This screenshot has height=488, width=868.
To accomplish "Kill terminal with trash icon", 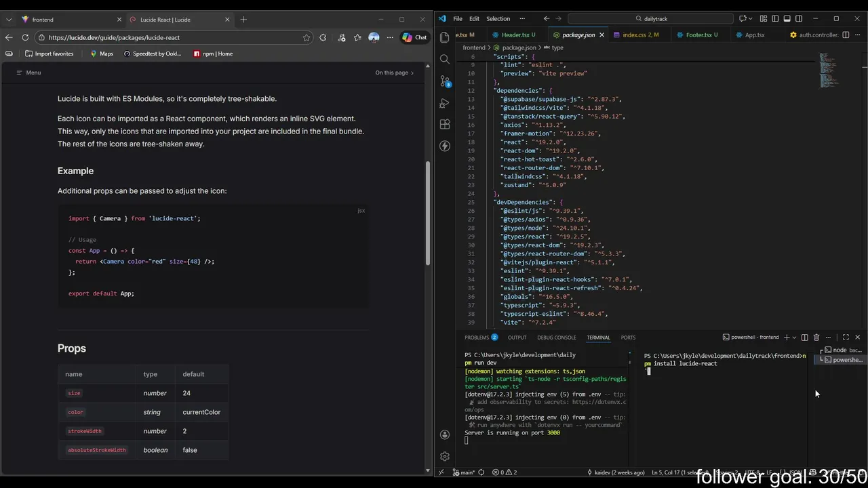I will click(x=816, y=337).
